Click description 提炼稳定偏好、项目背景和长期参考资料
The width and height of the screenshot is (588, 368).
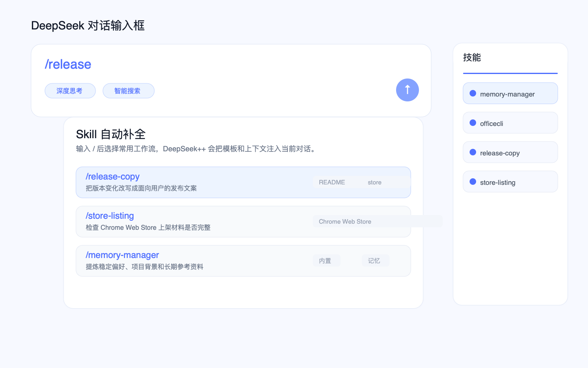coord(145,267)
